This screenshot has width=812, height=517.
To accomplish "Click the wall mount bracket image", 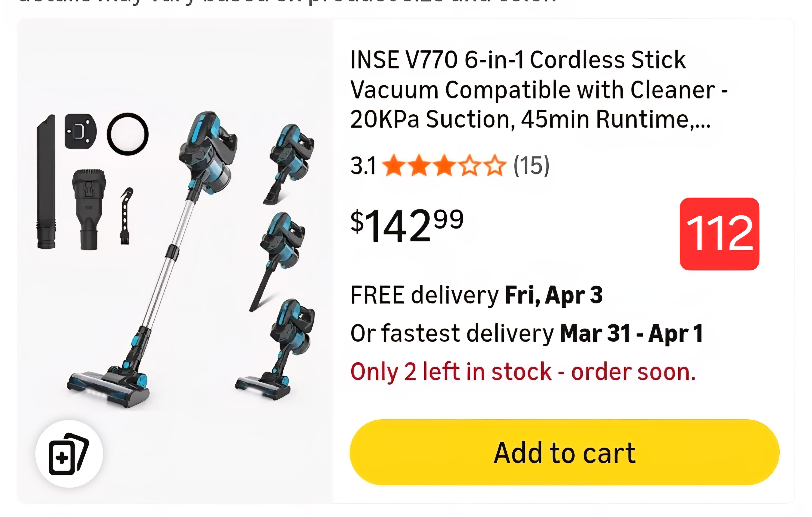I will tap(80, 131).
